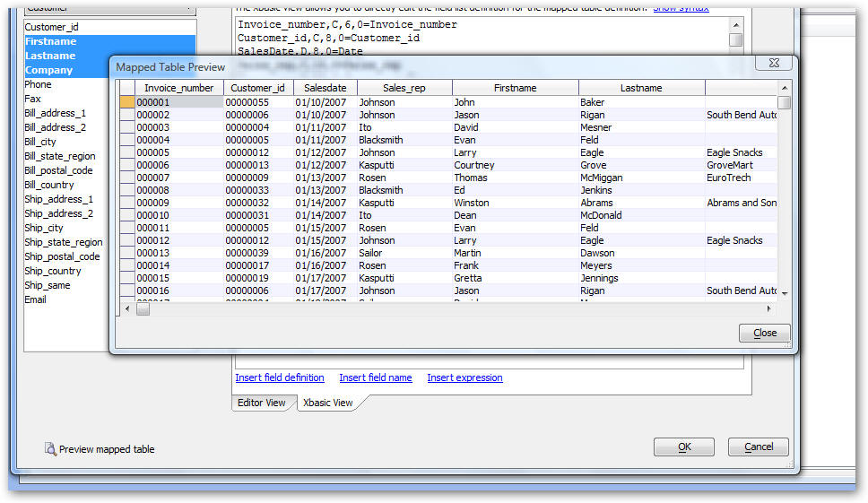
Task: Close the Mapped Table Preview with X
Action: 774,63
